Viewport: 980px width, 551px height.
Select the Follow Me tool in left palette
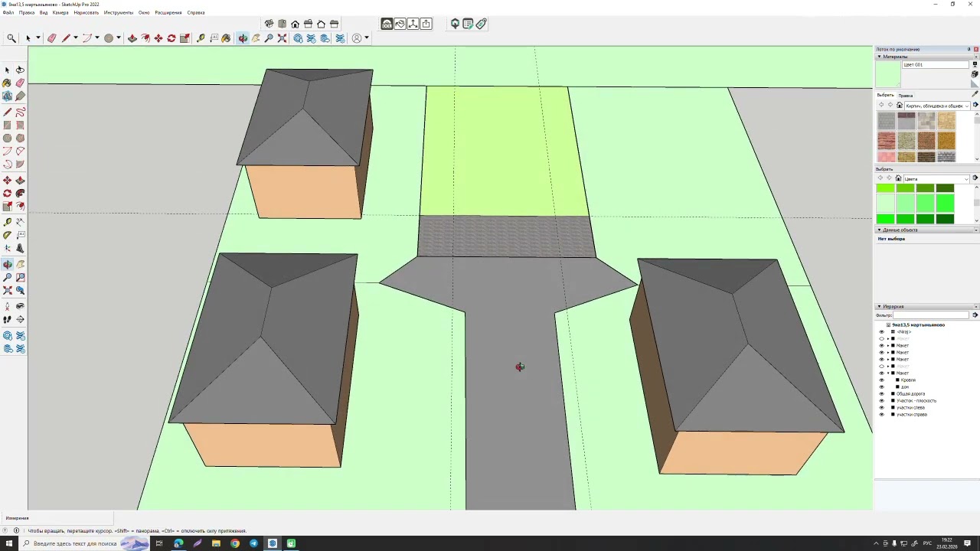click(x=20, y=193)
